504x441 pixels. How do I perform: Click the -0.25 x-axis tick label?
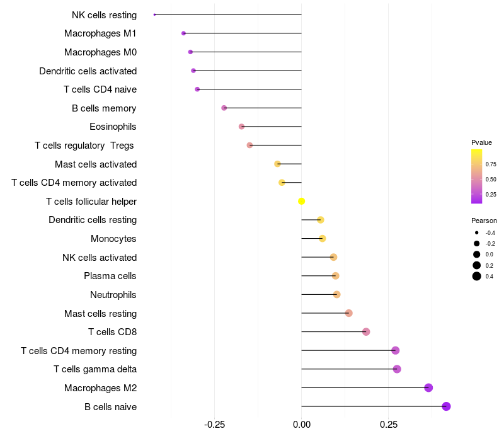[x=214, y=424]
